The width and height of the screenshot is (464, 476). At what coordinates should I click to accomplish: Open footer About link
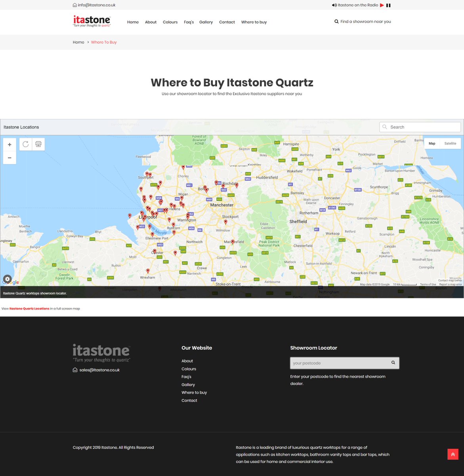point(187,361)
